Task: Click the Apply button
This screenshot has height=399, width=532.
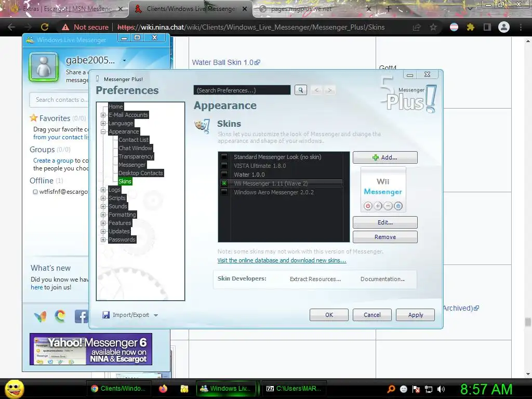Action: pyautogui.click(x=415, y=315)
